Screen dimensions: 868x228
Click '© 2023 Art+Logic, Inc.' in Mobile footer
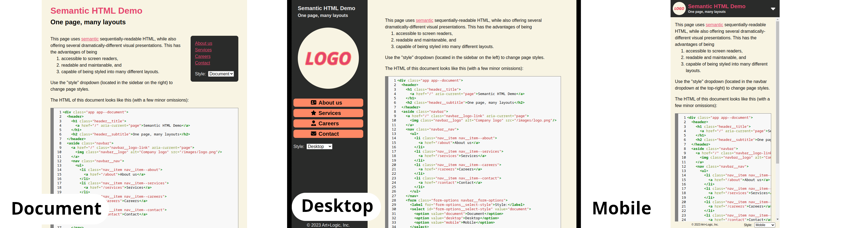click(x=705, y=225)
